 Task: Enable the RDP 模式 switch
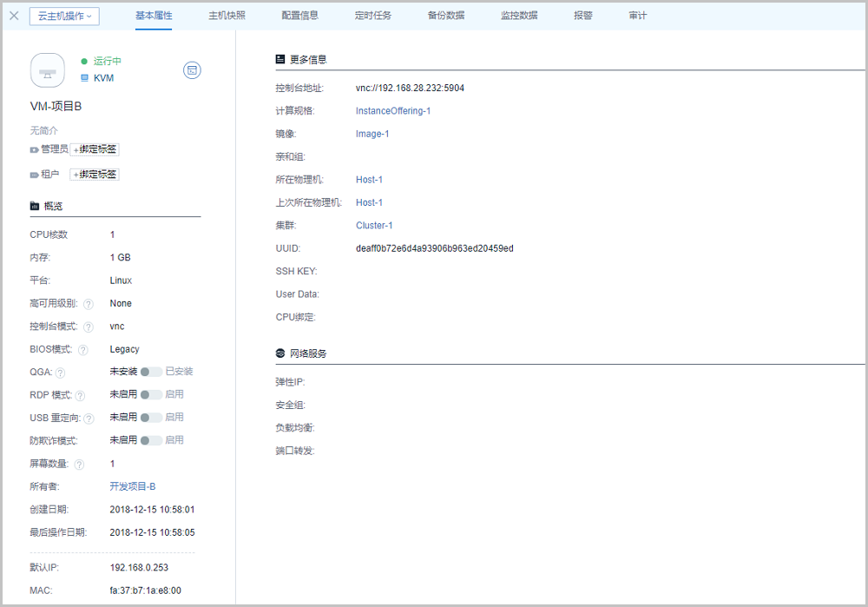coord(151,394)
